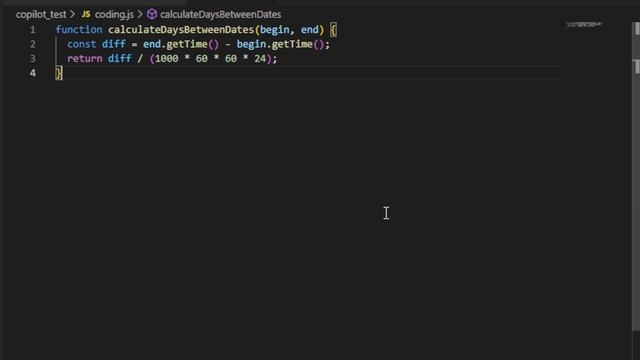Click 'diff' variable on line 2
The width and height of the screenshot is (640, 360).
[x=114, y=44]
